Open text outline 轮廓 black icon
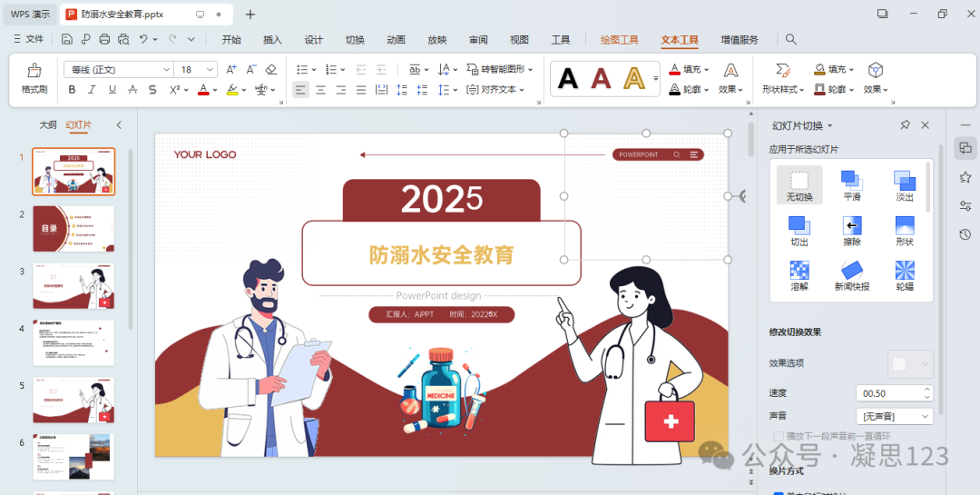The width and height of the screenshot is (980, 495). point(689,90)
